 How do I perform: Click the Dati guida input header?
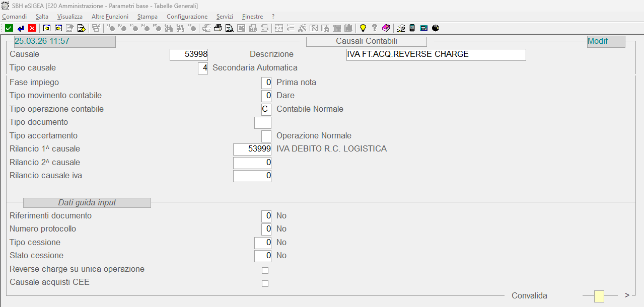click(87, 203)
